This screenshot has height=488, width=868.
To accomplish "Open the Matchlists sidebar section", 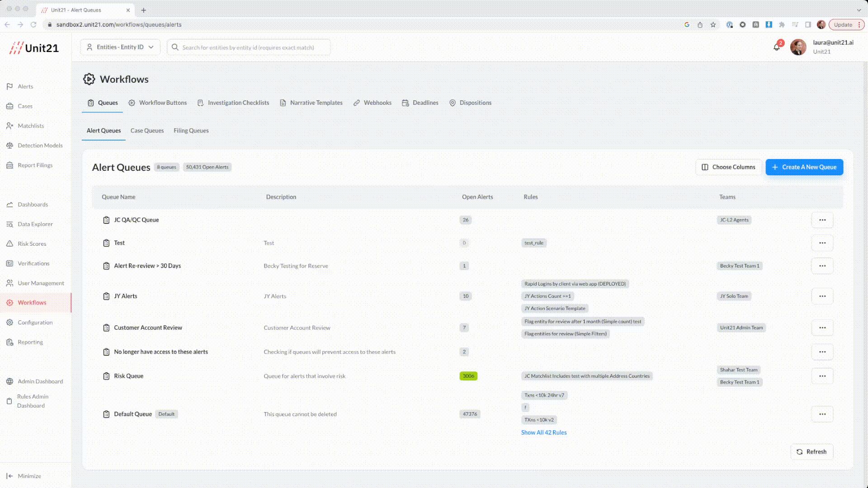I will tap(30, 126).
